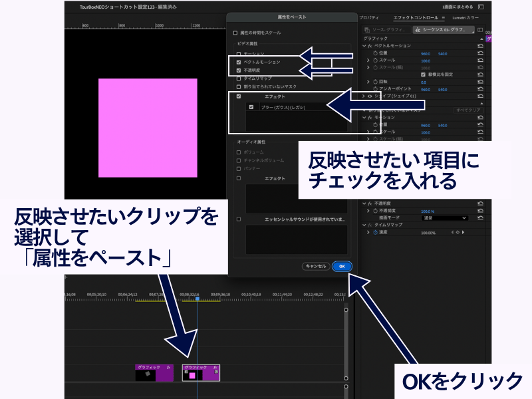Check the 属性の時間をスケール option
This screenshot has width=532, height=399.
(x=235, y=33)
